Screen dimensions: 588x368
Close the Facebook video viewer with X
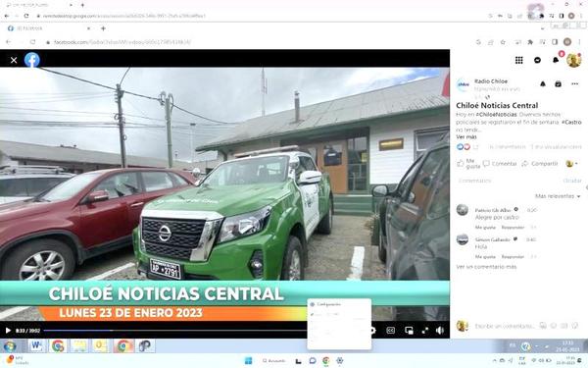pos(14,60)
